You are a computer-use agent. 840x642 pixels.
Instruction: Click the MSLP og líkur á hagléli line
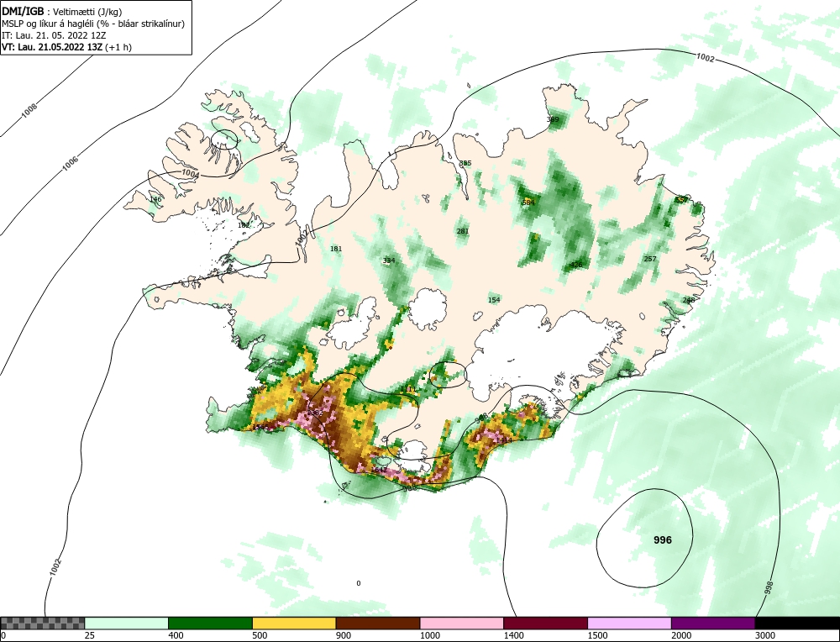pos(93,24)
